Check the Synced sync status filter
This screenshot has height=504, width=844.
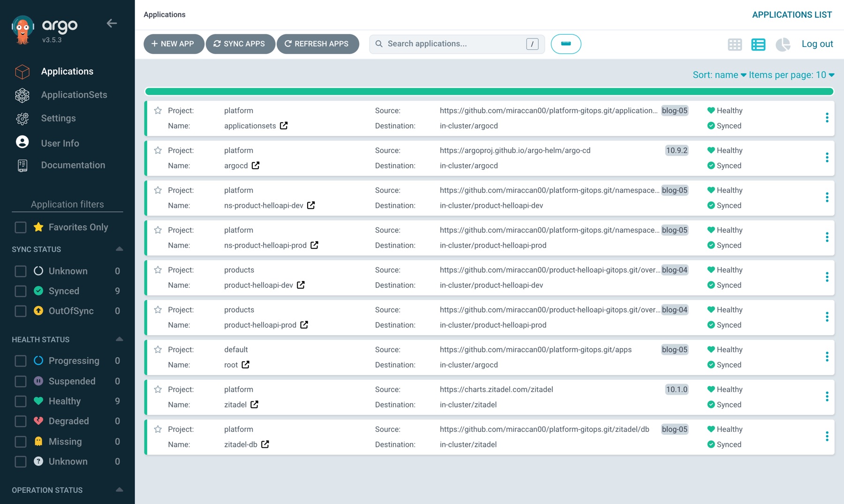21,291
